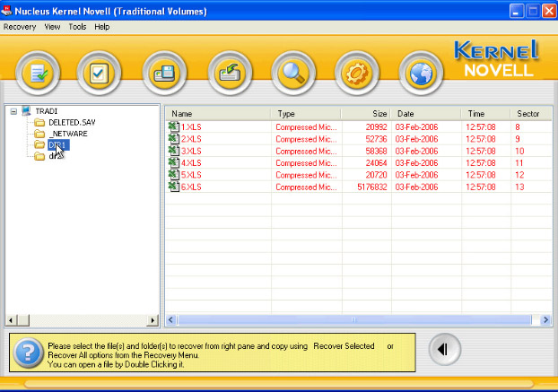Select file 2.XLS

[x=191, y=139]
